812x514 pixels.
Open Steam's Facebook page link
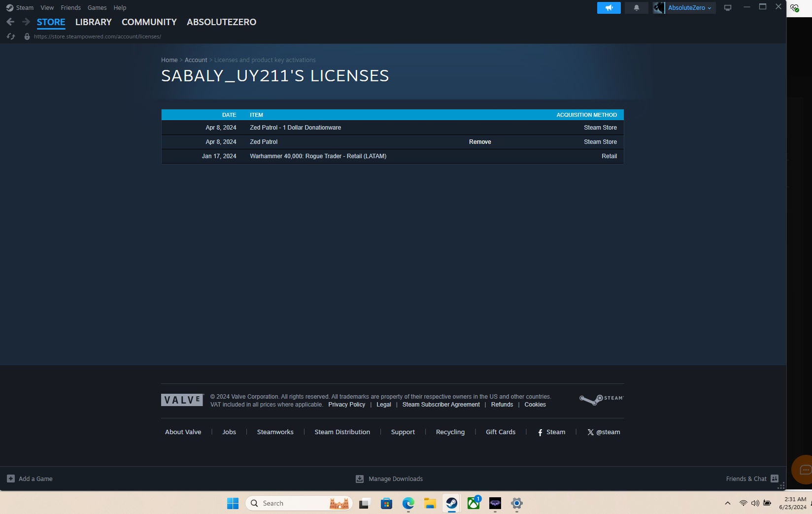pyautogui.click(x=551, y=432)
